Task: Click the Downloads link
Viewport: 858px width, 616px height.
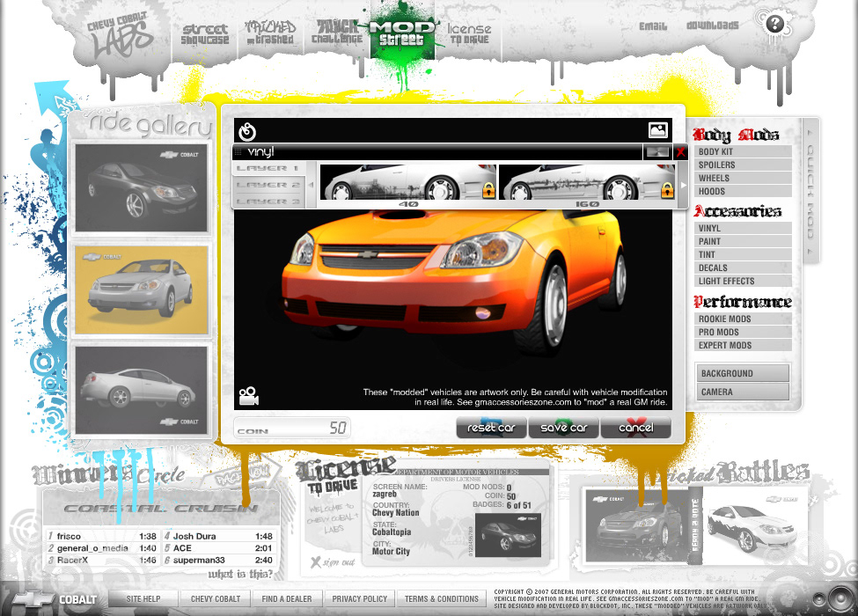Action: (x=713, y=26)
